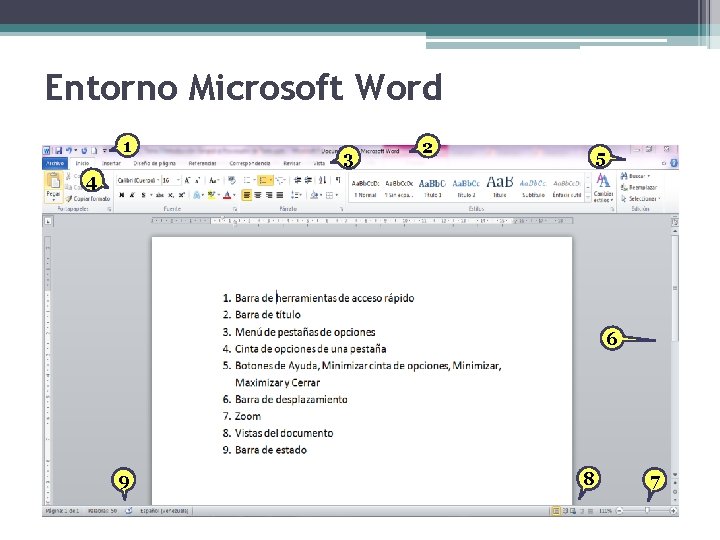Click the highlighted numbered list icon
720x540 pixels.
[264, 180]
